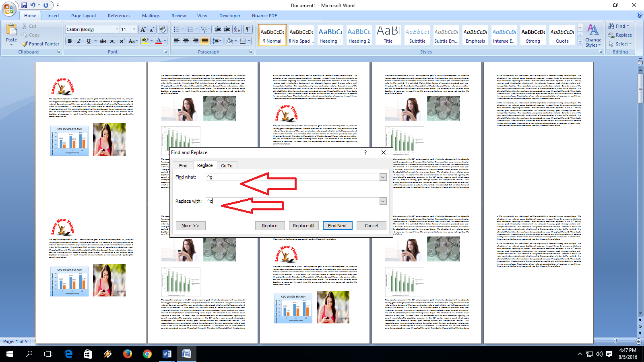The width and height of the screenshot is (644, 362).
Task: Toggle the No Spacing style
Action: 301,35
